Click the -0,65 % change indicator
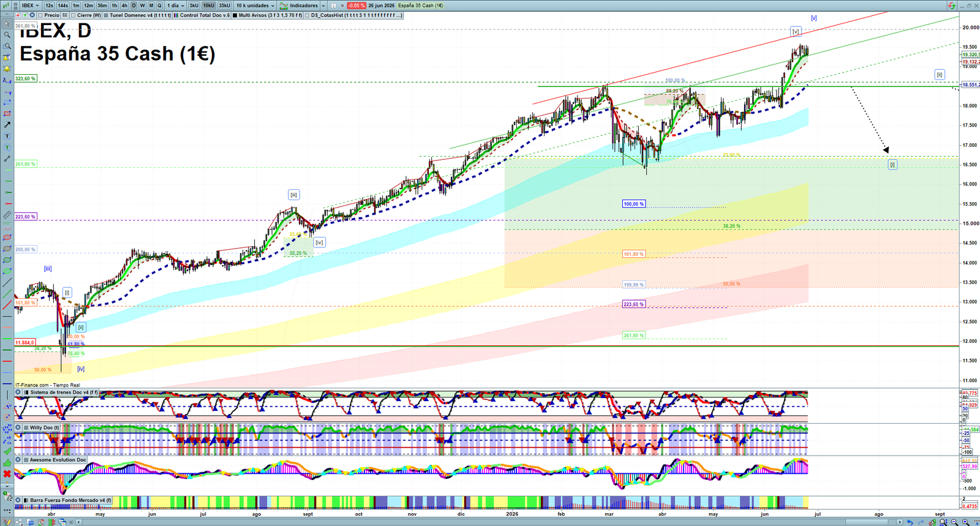Viewport: 980px width, 526px height. coord(356,6)
